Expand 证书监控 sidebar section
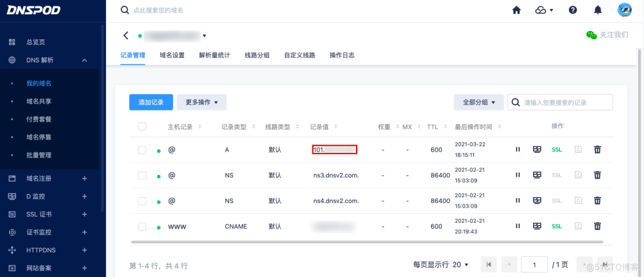This screenshot has width=644, height=277. pyautogui.click(x=84, y=232)
